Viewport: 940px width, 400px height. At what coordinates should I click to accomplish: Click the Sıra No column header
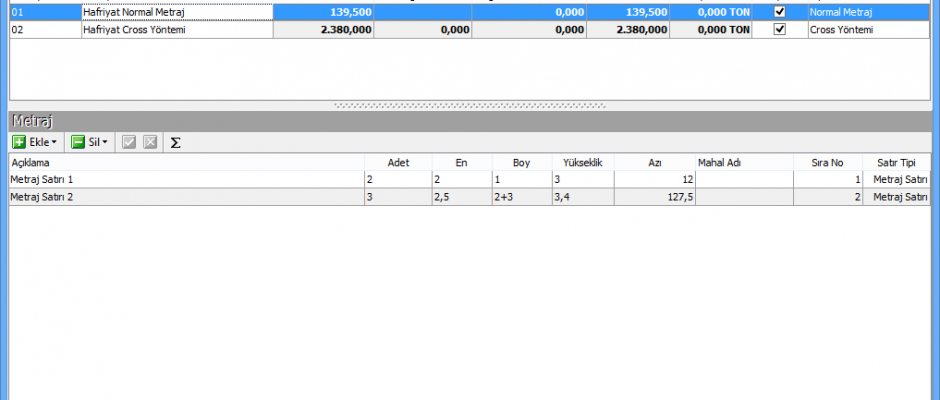coord(827,162)
